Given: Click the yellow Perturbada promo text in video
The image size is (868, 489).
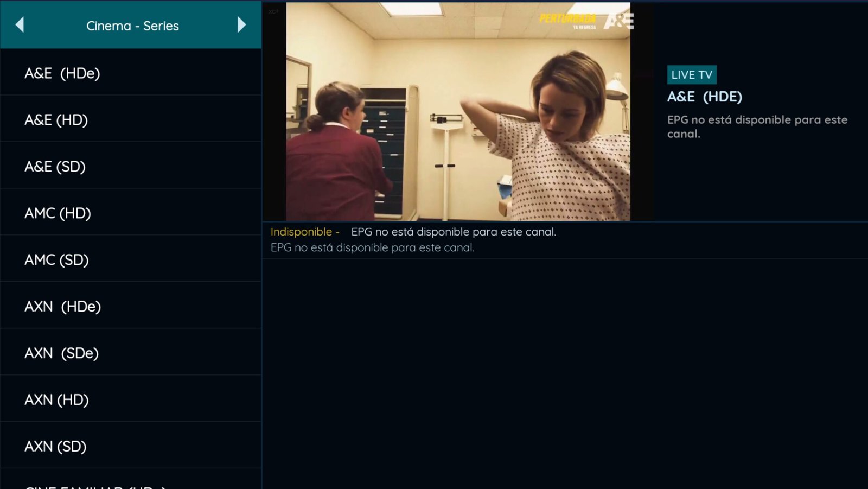Looking at the screenshot, I should 567,19.
